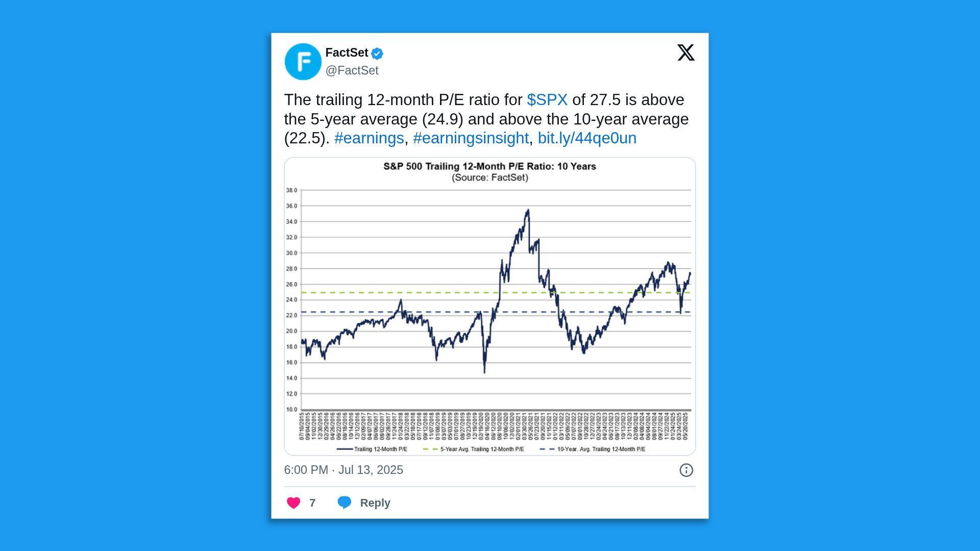Viewport: 980px width, 551px height.
Task: Click the verified blue checkmark badge
Action: point(377,53)
